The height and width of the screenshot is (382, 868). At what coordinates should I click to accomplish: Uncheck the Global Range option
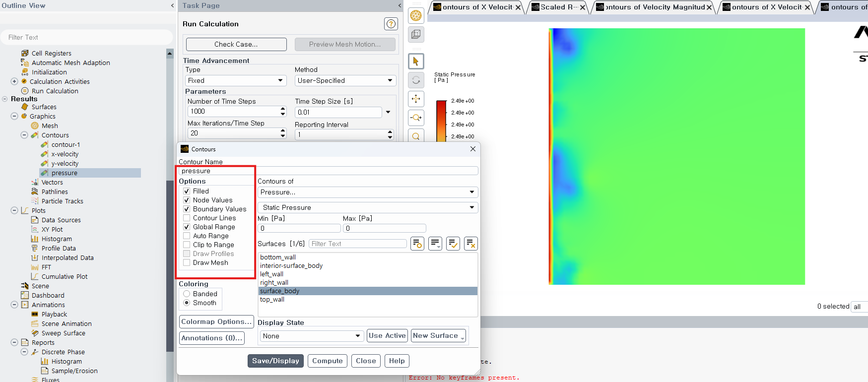click(187, 227)
